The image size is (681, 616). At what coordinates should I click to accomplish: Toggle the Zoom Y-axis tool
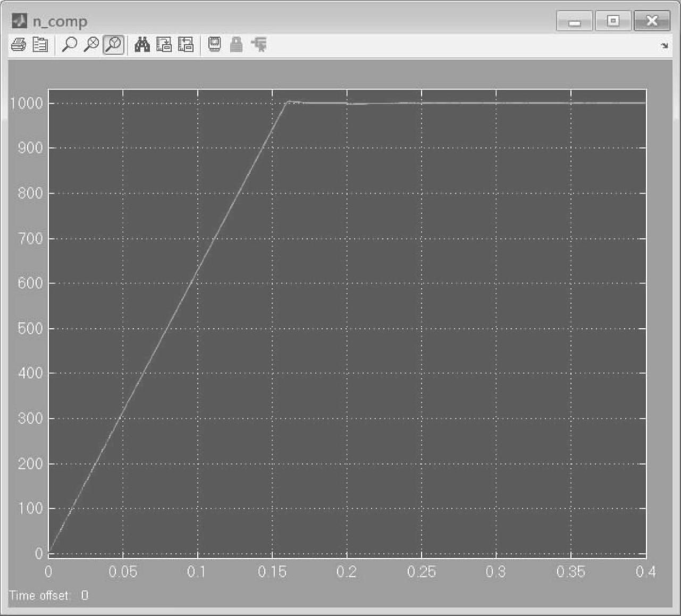[x=114, y=45]
